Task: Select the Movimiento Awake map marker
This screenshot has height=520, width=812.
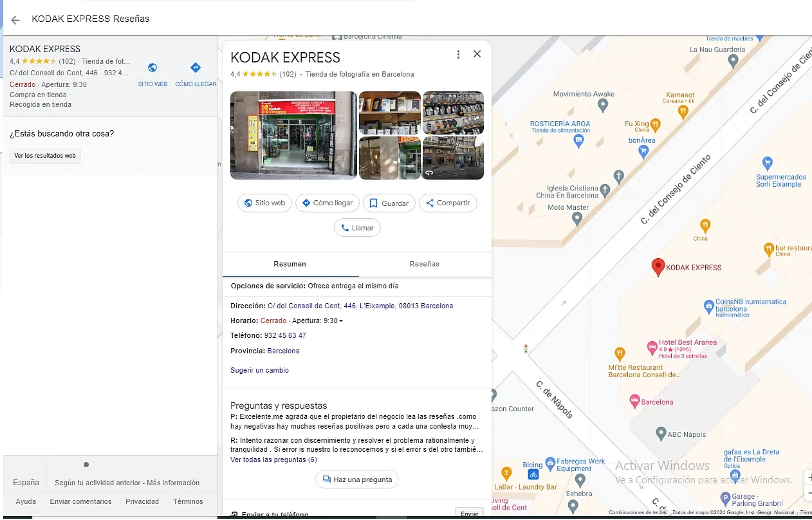Action: point(602,105)
